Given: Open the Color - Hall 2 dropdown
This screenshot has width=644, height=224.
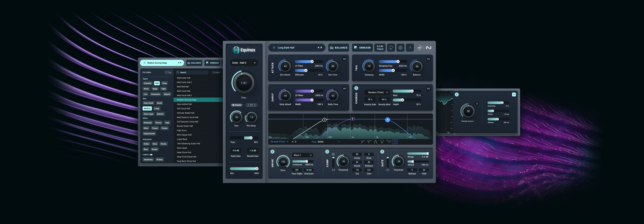Looking at the screenshot, I should coord(244,63).
